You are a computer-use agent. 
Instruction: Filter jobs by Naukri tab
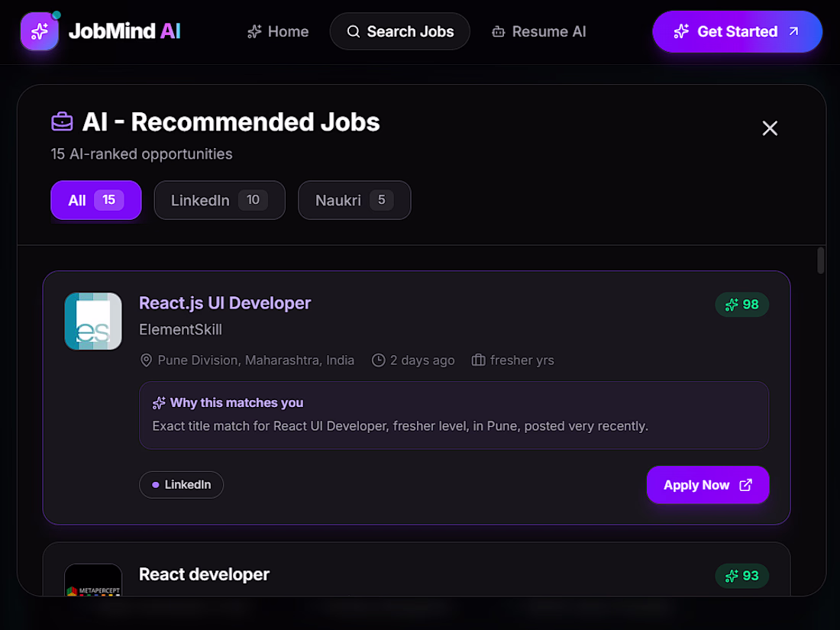pos(354,200)
